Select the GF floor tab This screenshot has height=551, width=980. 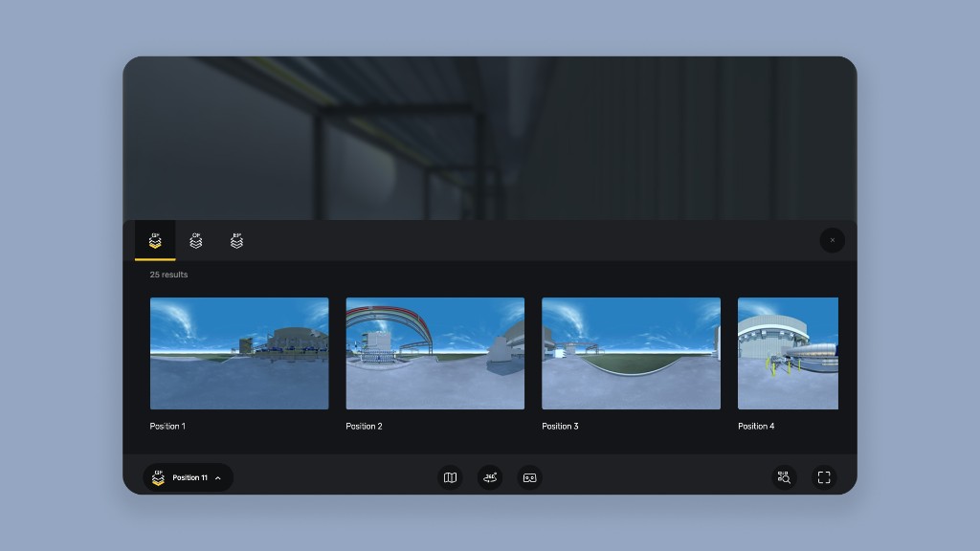pos(155,240)
